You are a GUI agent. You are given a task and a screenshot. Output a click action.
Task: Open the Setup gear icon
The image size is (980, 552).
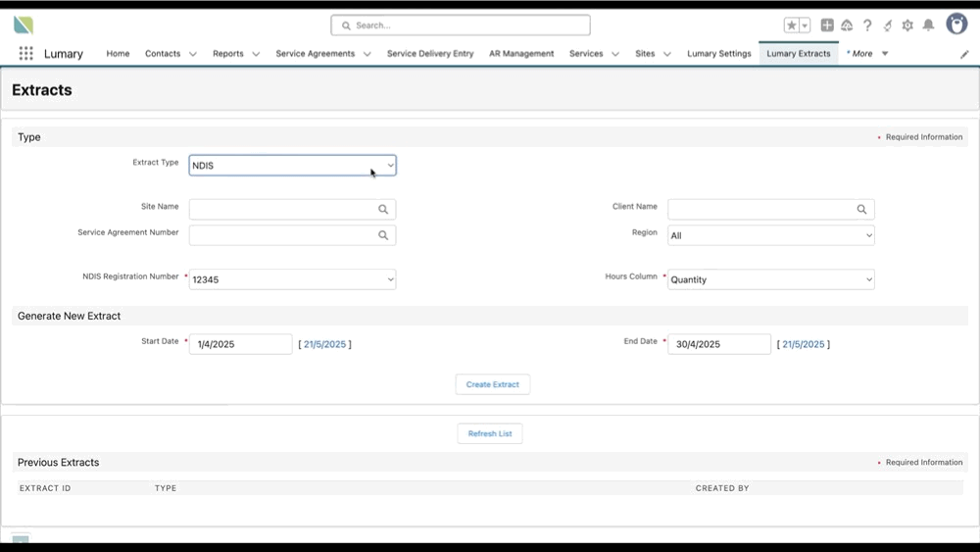907,25
